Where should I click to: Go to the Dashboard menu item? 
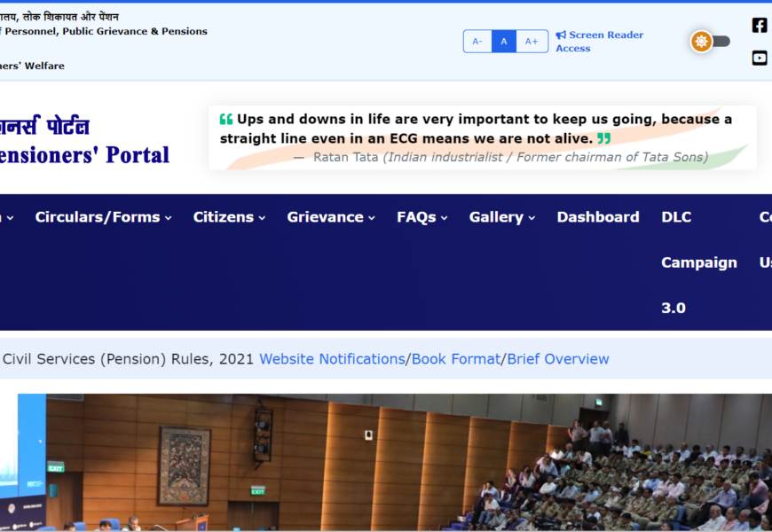pyautogui.click(x=597, y=217)
